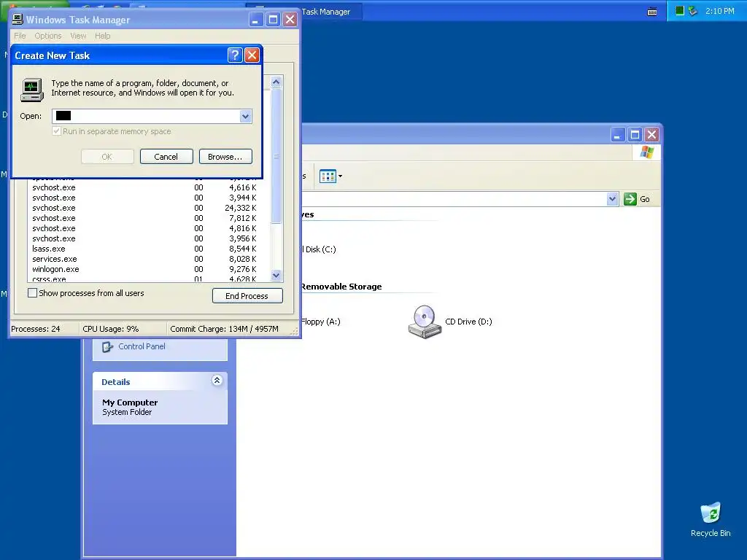Open the CD Drive (D:) icon
747x560 pixels.
[425, 322]
